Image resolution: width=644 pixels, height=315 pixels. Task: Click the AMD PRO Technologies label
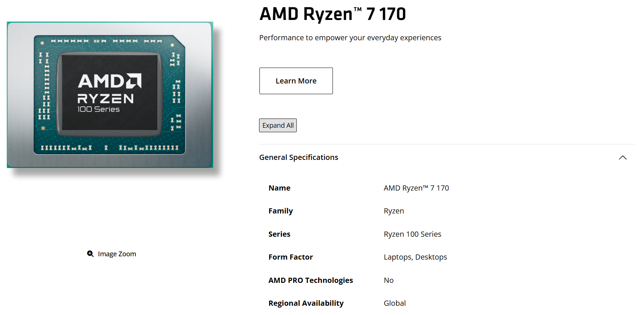point(310,280)
